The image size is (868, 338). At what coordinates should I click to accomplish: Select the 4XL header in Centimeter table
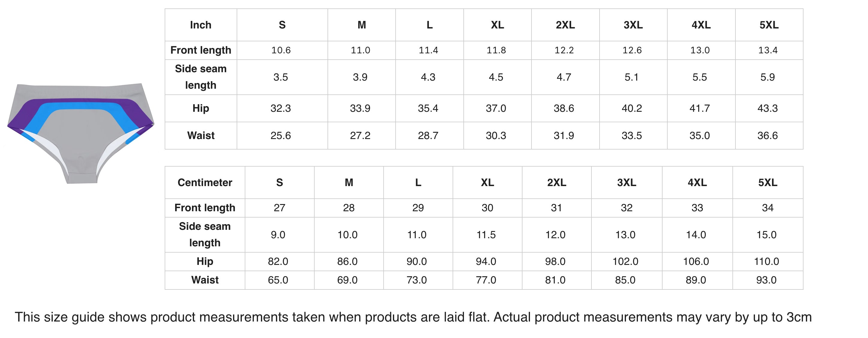(697, 182)
